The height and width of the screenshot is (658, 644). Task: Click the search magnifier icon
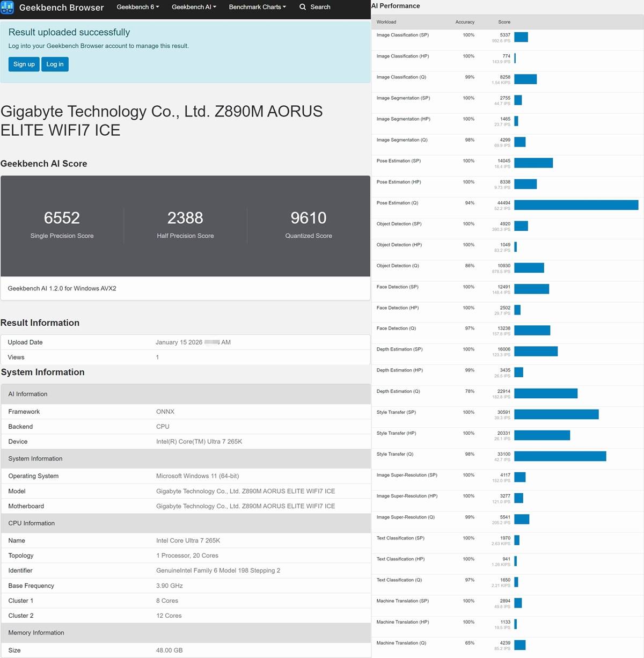[303, 7]
